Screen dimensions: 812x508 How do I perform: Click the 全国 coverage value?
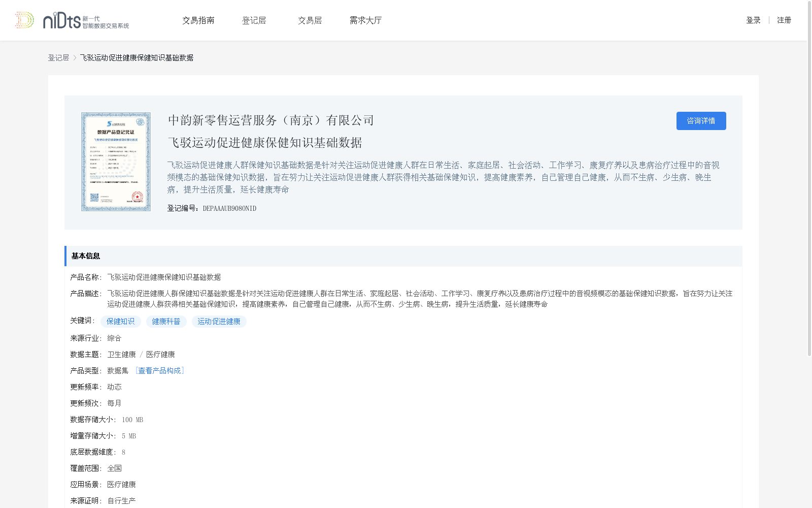coord(114,468)
